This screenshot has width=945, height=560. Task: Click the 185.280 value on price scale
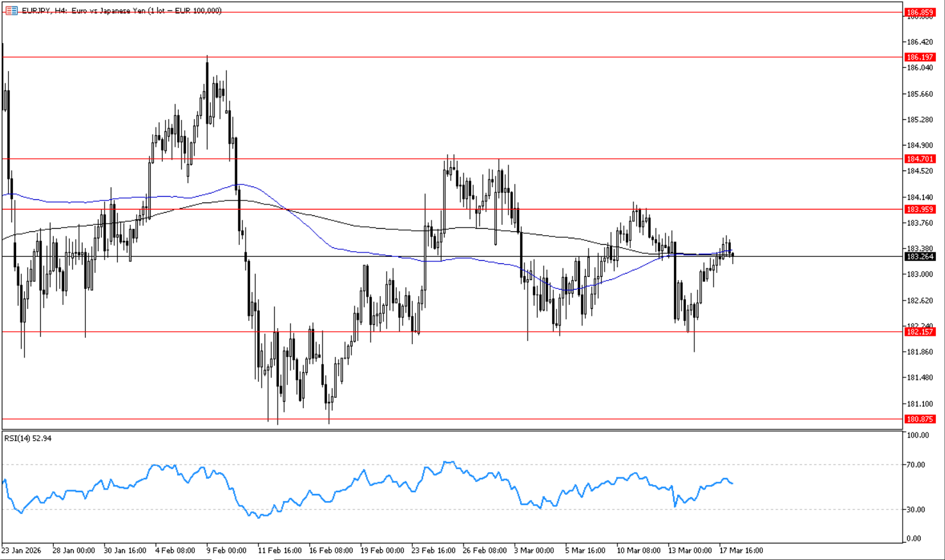click(x=919, y=120)
